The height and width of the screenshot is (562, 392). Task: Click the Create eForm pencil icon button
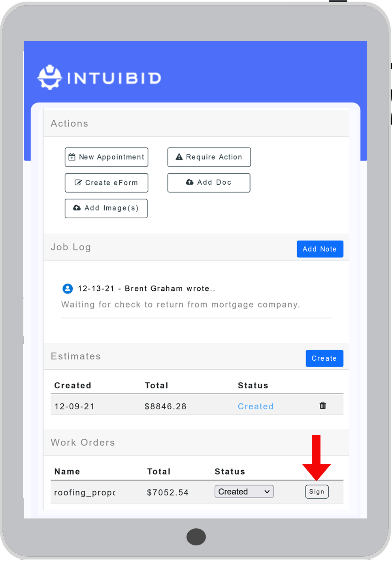point(106,183)
